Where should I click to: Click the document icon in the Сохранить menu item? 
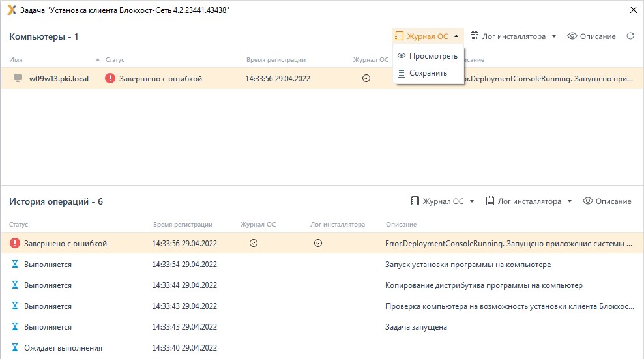tap(402, 73)
